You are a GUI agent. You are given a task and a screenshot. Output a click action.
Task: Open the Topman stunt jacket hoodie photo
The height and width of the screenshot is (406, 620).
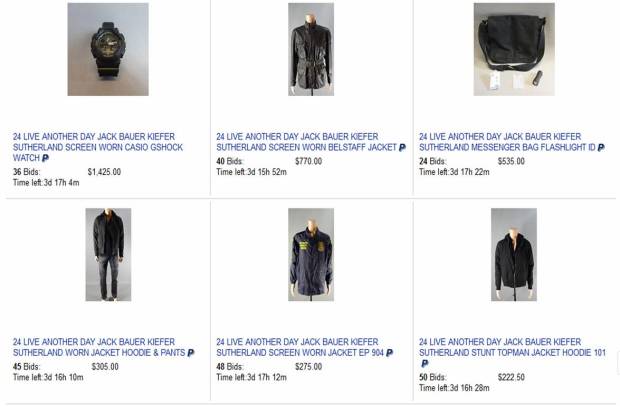pos(514,255)
